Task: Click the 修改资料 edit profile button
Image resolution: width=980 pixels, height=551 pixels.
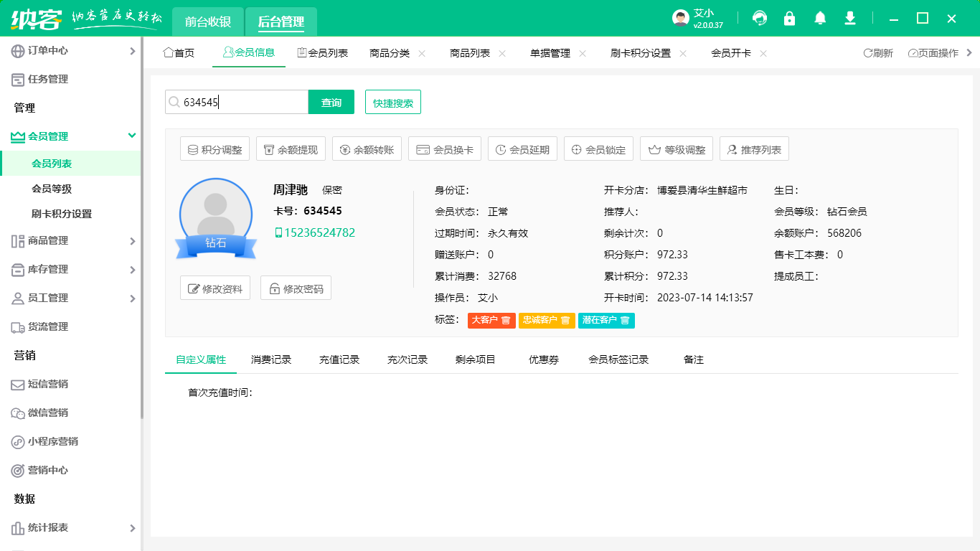Action: (x=215, y=288)
